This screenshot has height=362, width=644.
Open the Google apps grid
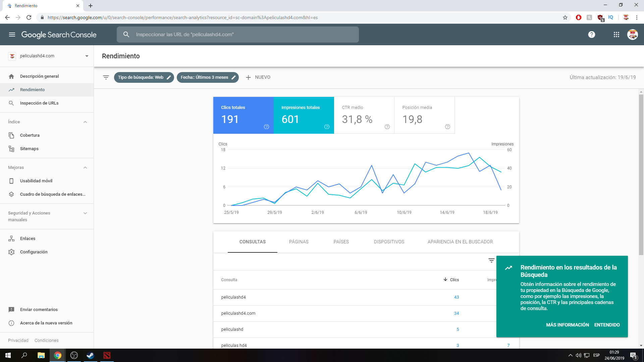tap(616, 35)
